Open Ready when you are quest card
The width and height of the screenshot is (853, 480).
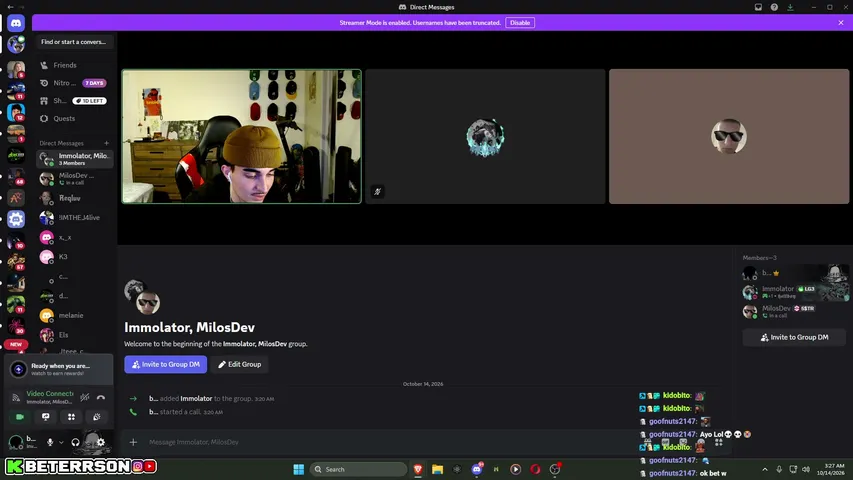(59, 369)
